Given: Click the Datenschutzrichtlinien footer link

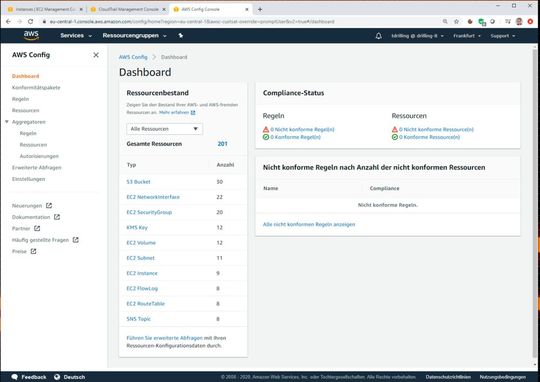Looking at the screenshot, I should pos(448,377).
